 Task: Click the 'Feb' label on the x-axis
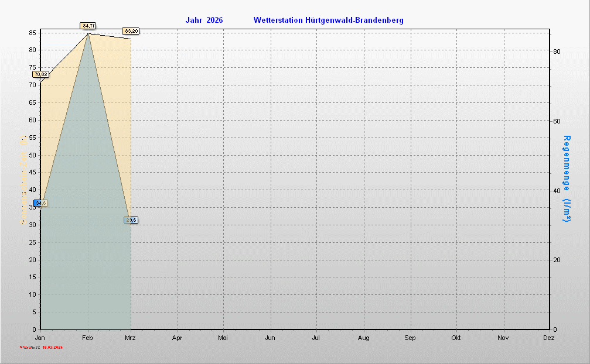tap(88, 338)
